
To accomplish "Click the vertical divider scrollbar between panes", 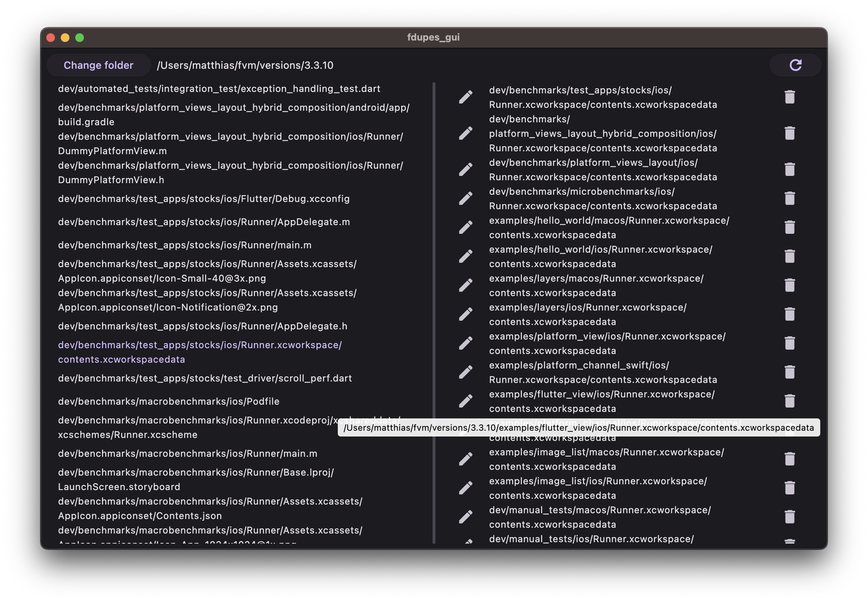I will (434, 313).
